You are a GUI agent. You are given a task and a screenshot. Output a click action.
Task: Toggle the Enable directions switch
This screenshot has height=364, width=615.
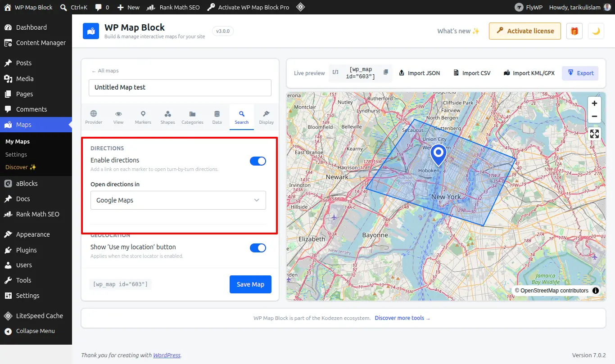[258, 161]
